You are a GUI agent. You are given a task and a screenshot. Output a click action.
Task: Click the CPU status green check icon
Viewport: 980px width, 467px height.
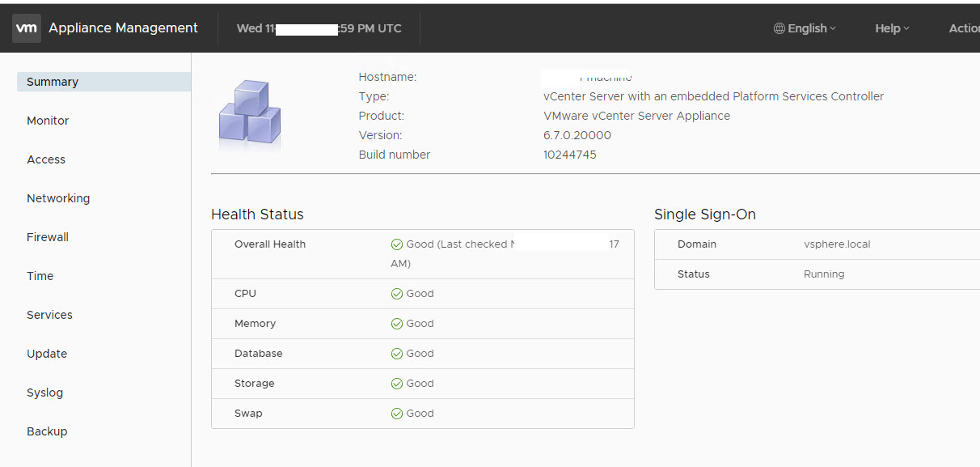[x=397, y=294]
